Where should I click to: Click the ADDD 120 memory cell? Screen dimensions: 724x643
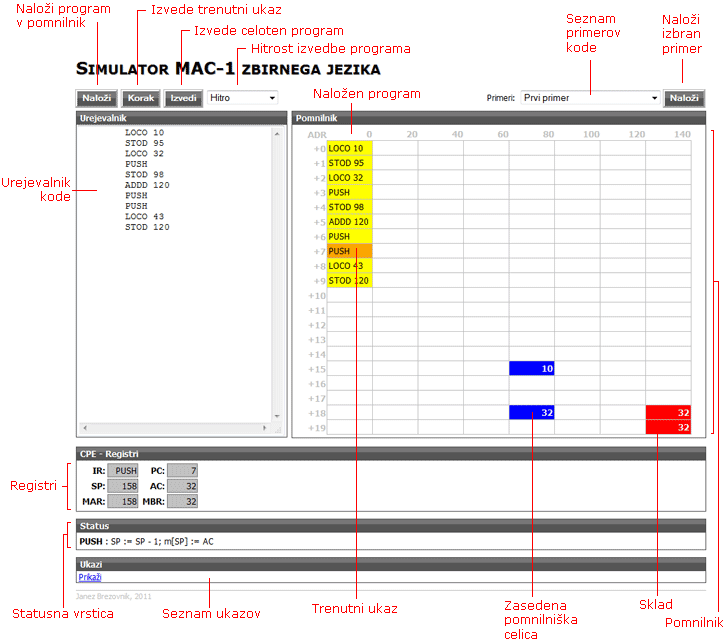(x=350, y=222)
